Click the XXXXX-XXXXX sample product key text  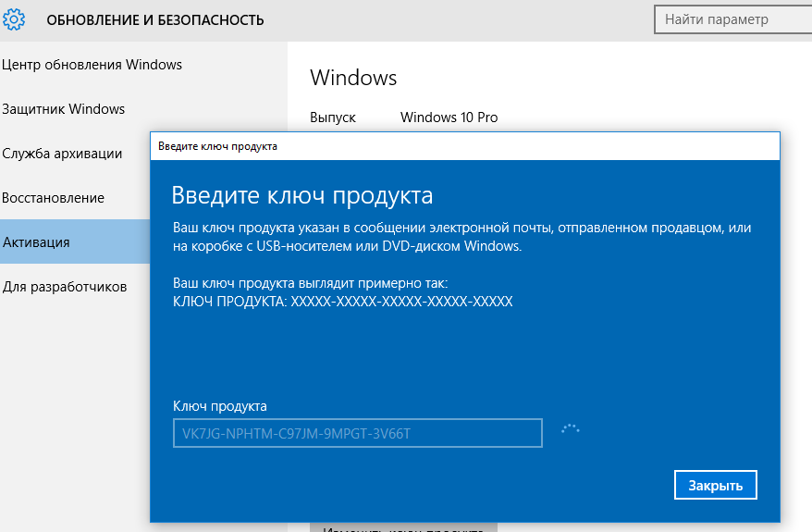[x=402, y=302]
